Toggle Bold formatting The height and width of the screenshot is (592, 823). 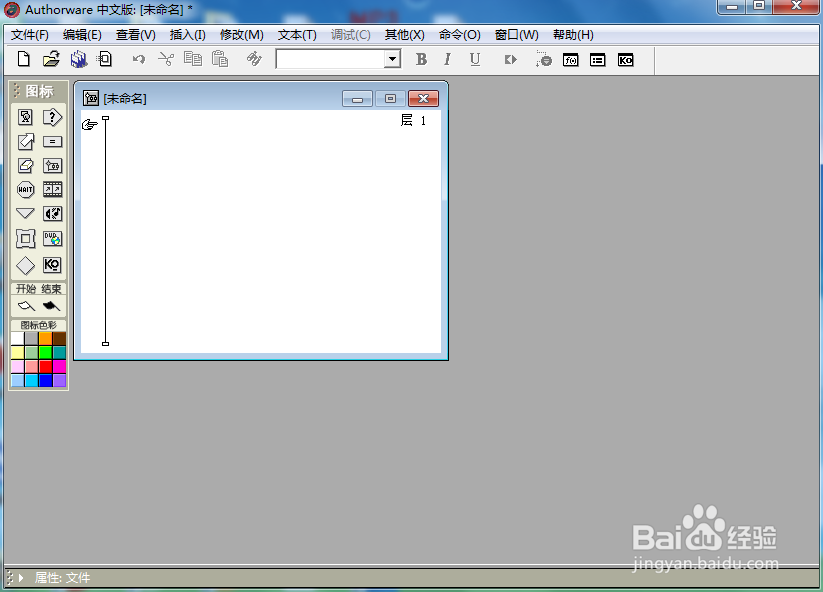coord(421,59)
